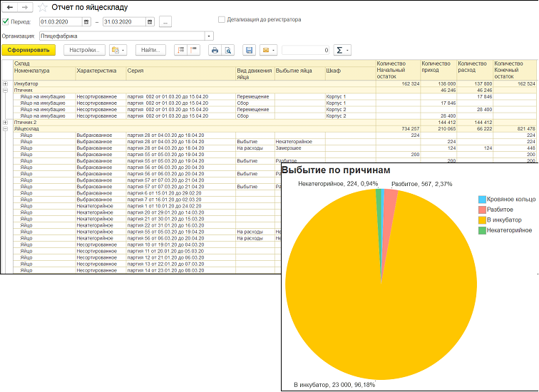This screenshot has width=539, height=392.
Task: Click the Разбитое legend color swatch
Action: coord(482,210)
